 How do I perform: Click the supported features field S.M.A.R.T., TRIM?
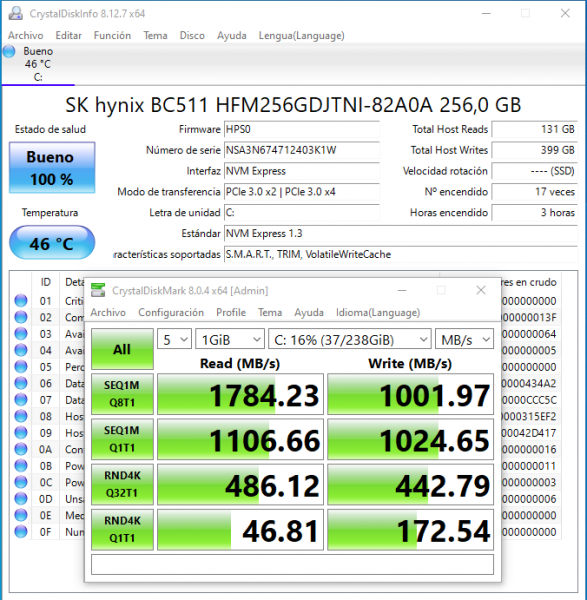pyautogui.click(x=401, y=254)
